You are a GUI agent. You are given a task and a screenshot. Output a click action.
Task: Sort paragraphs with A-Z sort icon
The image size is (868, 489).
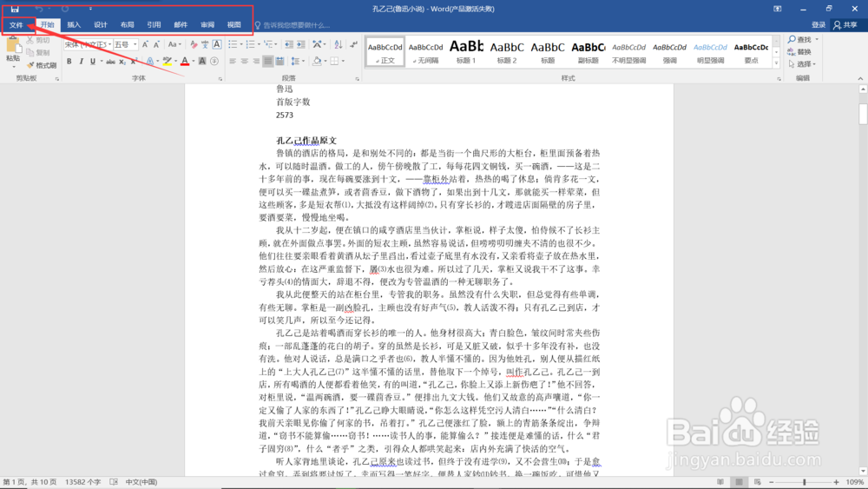pos(339,44)
